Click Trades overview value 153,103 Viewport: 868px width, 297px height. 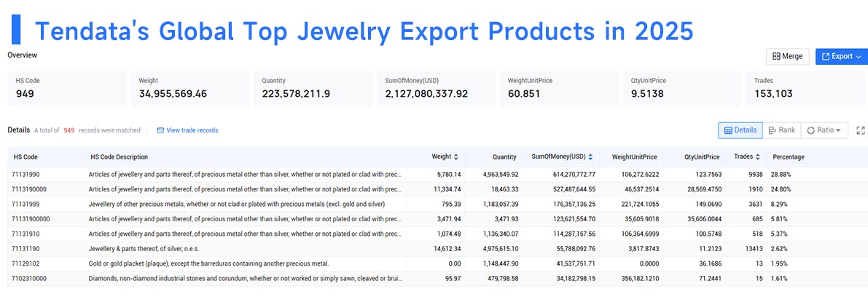point(773,94)
